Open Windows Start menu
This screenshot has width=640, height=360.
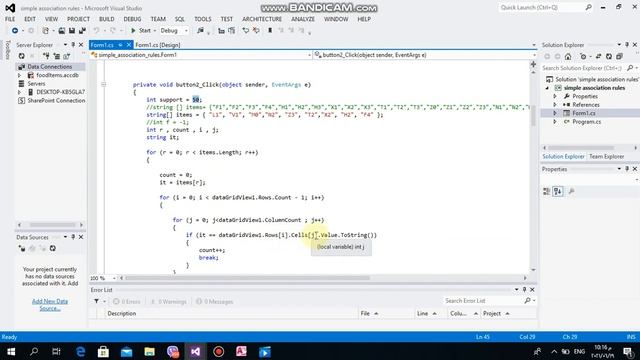11,351
